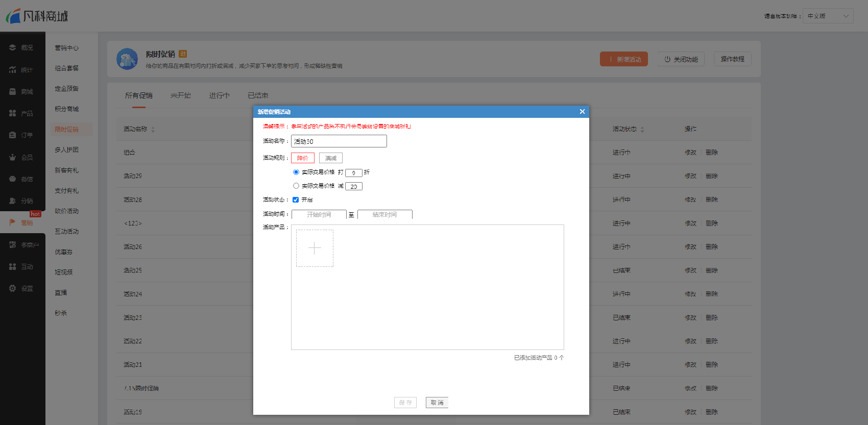Click the 关闭功能 power icon button
The height and width of the screenshot is (425, 868).
[x=681, y=59]
